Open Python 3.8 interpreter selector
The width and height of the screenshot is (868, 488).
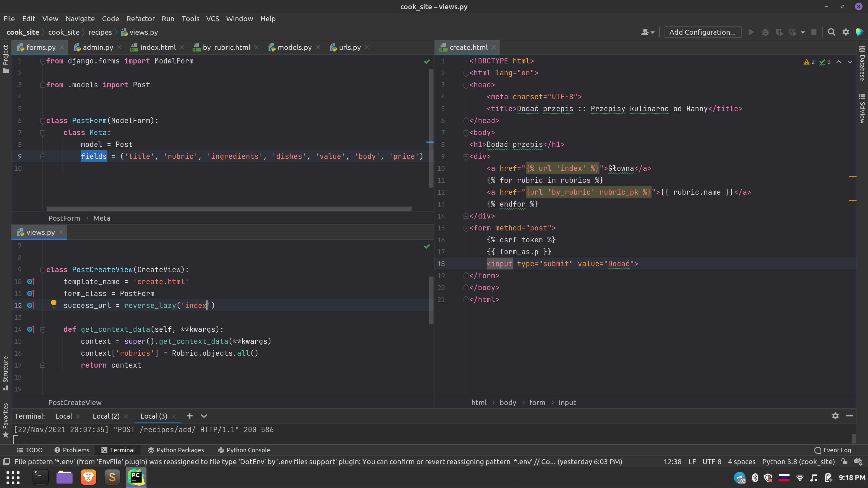798,461
